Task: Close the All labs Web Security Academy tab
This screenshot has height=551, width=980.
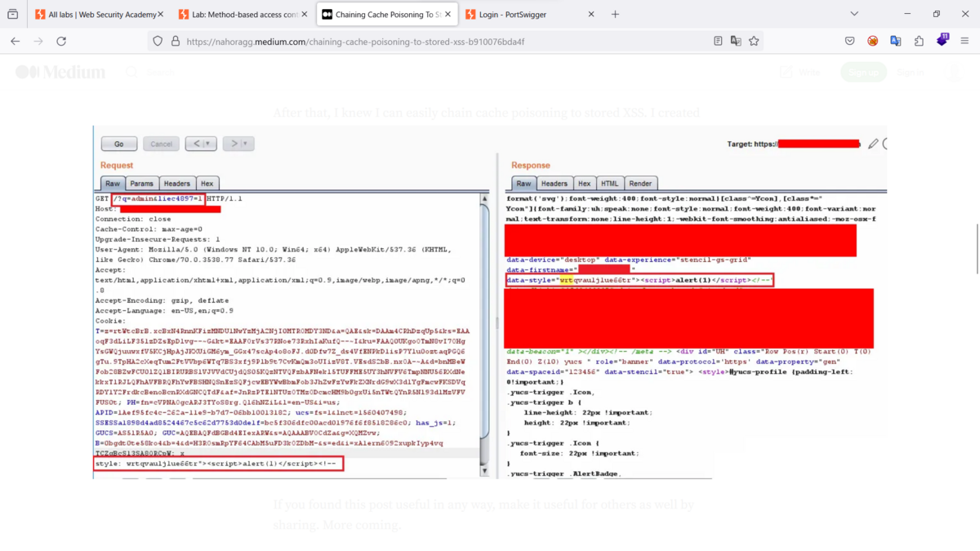Action: pos(160,14)
